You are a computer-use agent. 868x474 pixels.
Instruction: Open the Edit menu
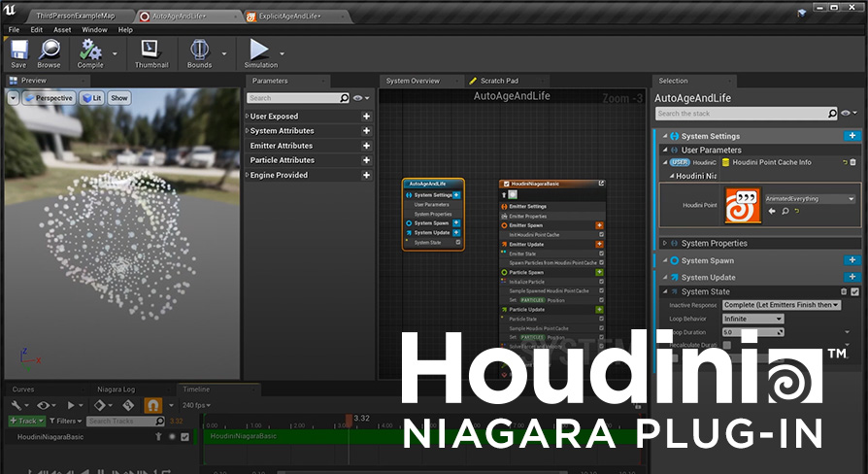point(37,30)
